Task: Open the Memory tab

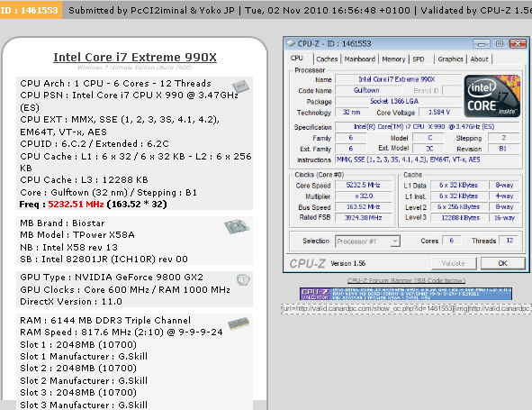Action: coord(393,59)
